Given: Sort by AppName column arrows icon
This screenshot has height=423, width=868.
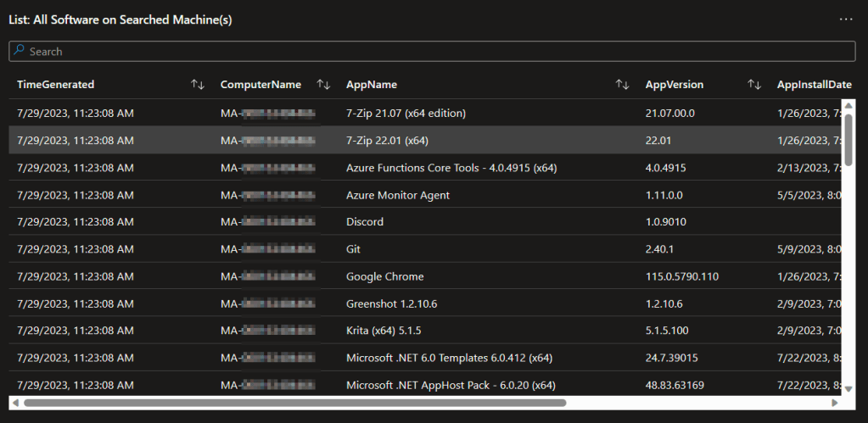Looking at the screenshot, I should click(x=622, y=85).
